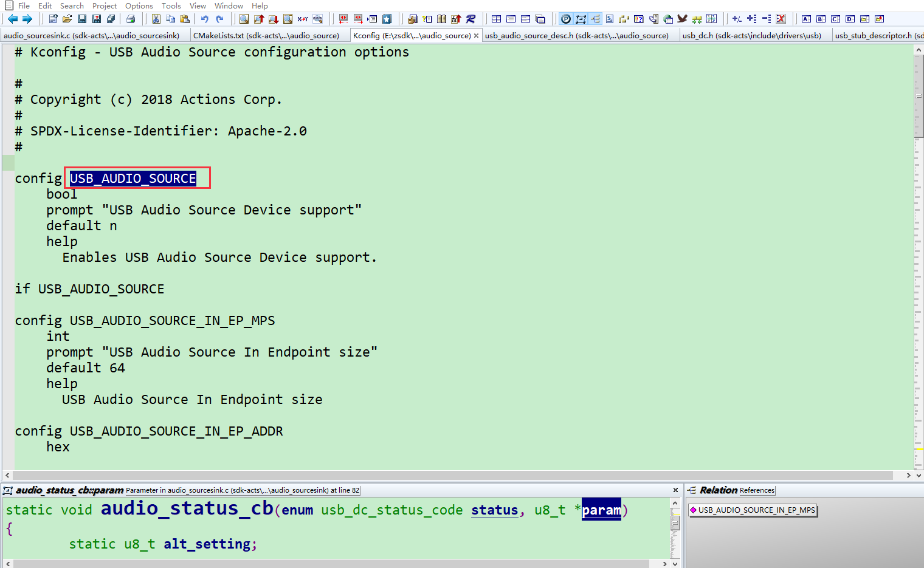Image resolution: width=924 pixels, height=568 pixels.
Task: Save the current file via toolbar
Action: coord(81,19)
